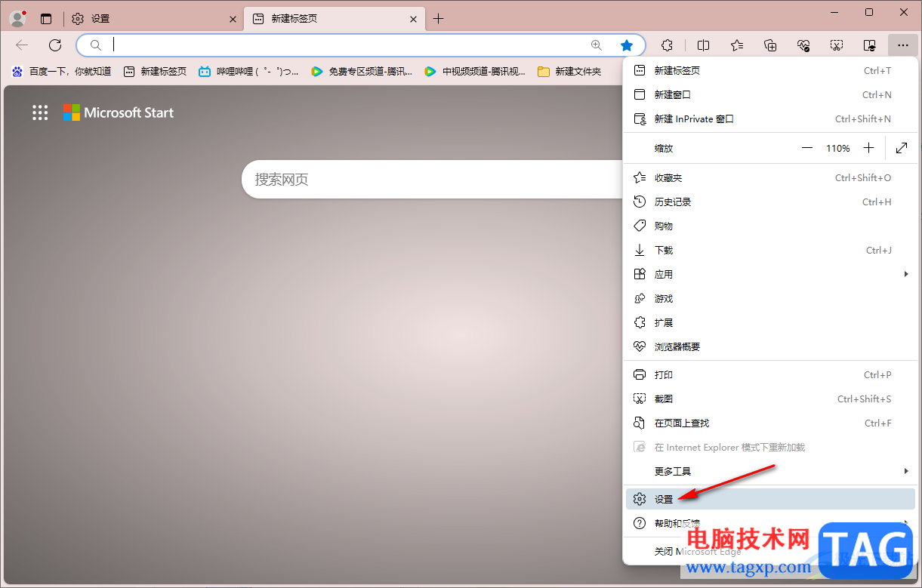Open 收藏夹 from the menu
Screen dimensions: 922x588
770,177
